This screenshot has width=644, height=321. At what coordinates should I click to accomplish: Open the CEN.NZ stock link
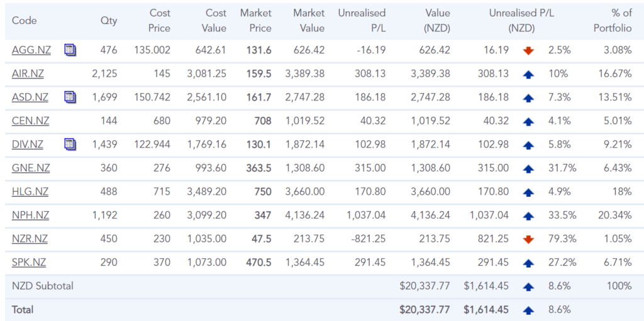[x=29, y=121]
